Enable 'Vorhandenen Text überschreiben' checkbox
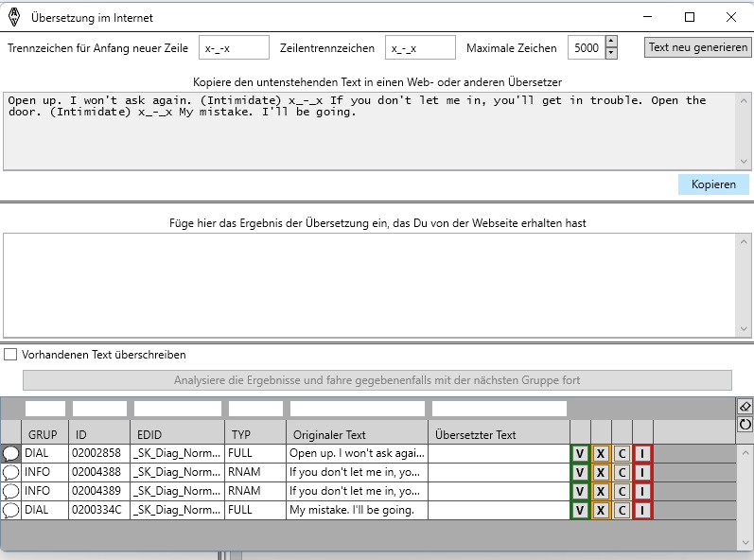The width and height of the screenshot is (754, 560). 11,355
